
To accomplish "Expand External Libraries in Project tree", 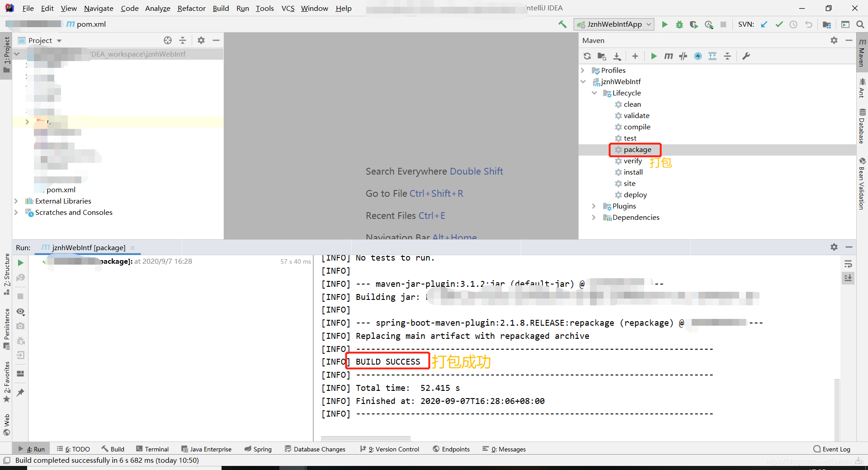I will [16, 201].
